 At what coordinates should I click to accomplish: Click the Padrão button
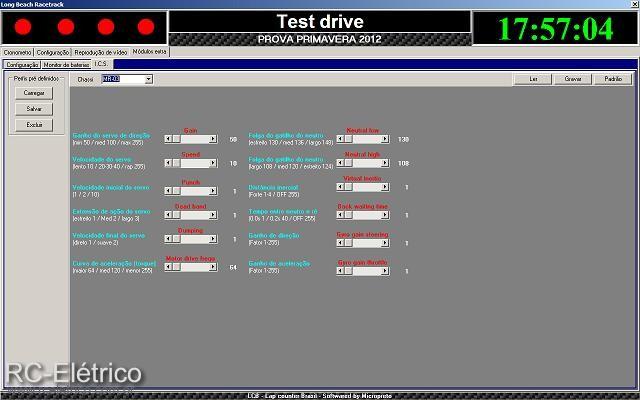pyautogui.click(x=613, y=79)
